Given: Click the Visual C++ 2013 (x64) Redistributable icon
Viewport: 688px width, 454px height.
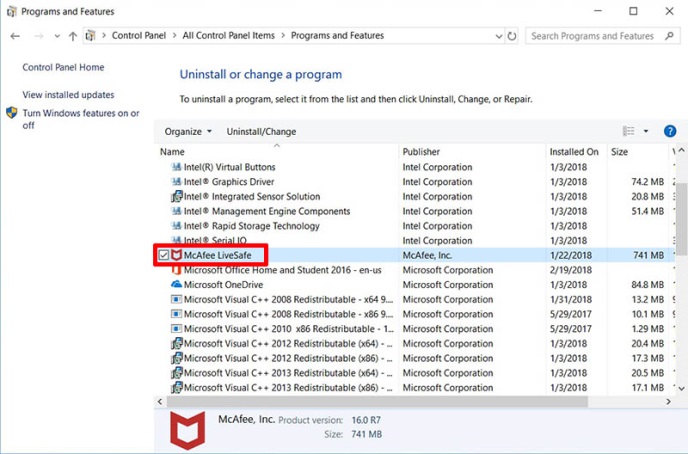Looking at the screenshot, I should pos(176,373).
